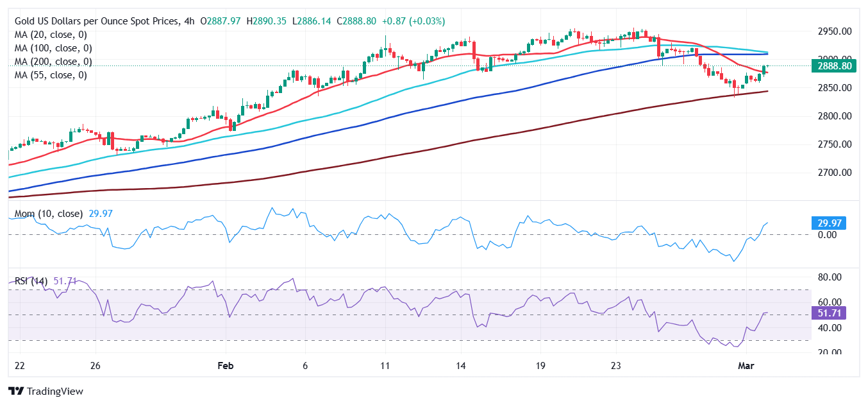Screen dimensions: 868x405
Task: Click the 22 date label on time axis
Action: [19, 366]
